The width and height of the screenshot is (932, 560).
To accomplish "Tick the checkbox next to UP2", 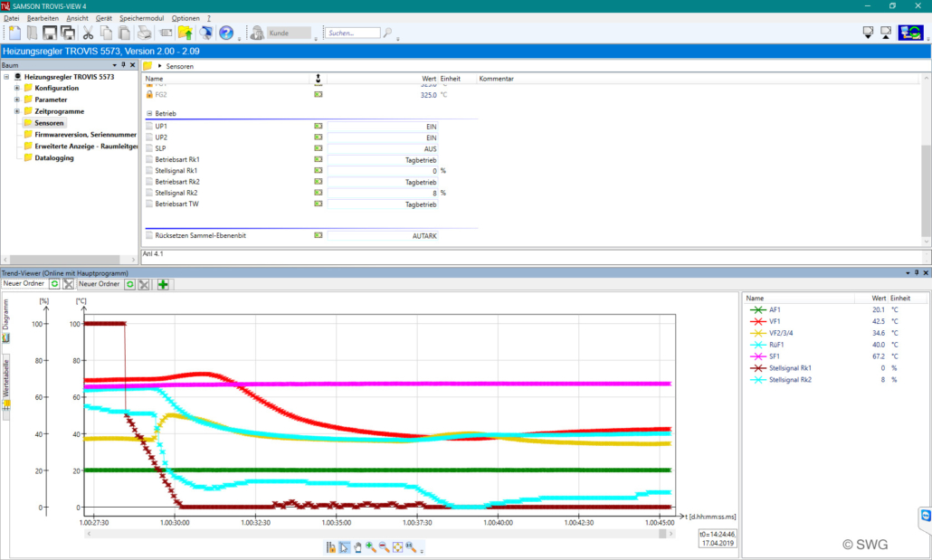I will click(149, 138).
